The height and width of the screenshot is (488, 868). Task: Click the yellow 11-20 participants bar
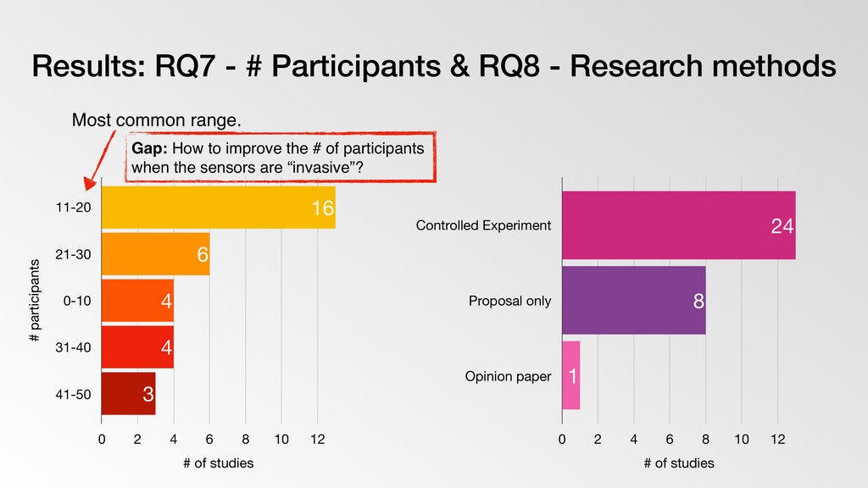218,208
